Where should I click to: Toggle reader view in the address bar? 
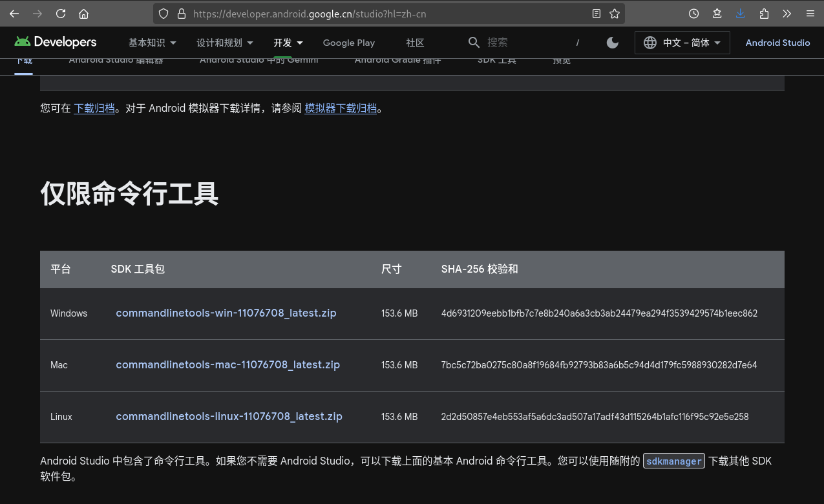point(596,14)
